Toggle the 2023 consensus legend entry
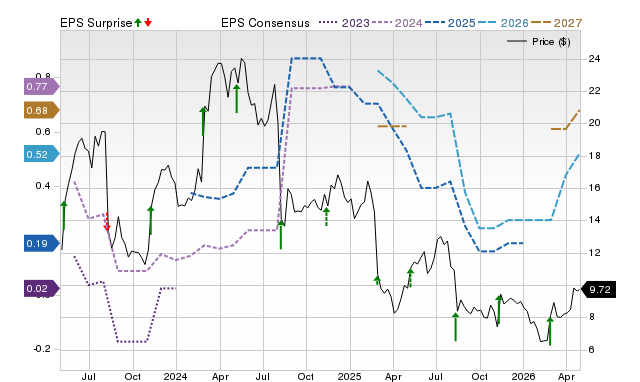This screenshot has width=640, height=382. point(344,23)
